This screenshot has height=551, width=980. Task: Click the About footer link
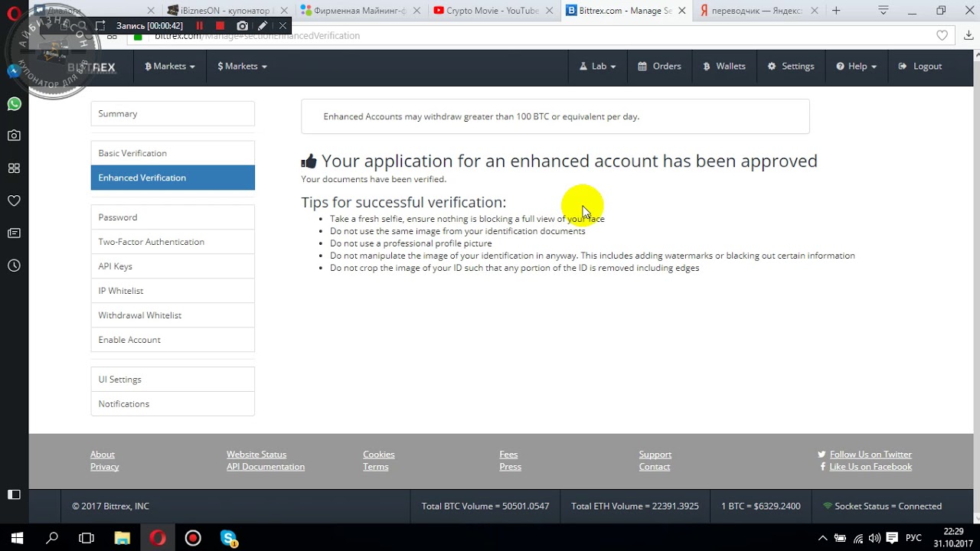click(103, 455)
